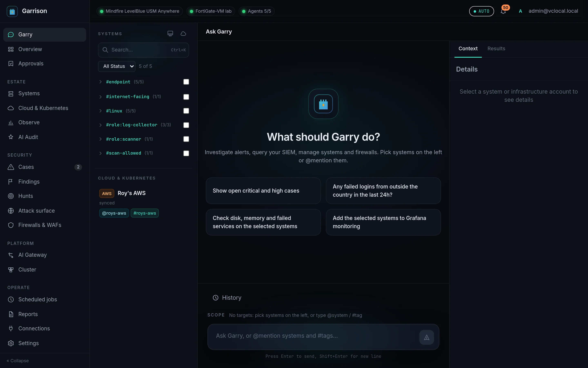Expand the #role:log-collector tag group
The image size is (588, 368).
pyautogui.click(x=100, y=125)
